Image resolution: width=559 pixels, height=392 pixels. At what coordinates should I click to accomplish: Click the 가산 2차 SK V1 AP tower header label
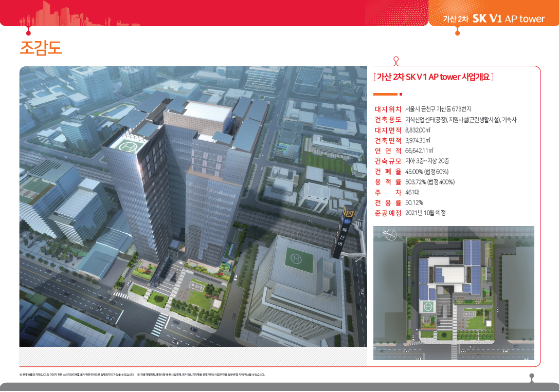click(x=494, y=18)
